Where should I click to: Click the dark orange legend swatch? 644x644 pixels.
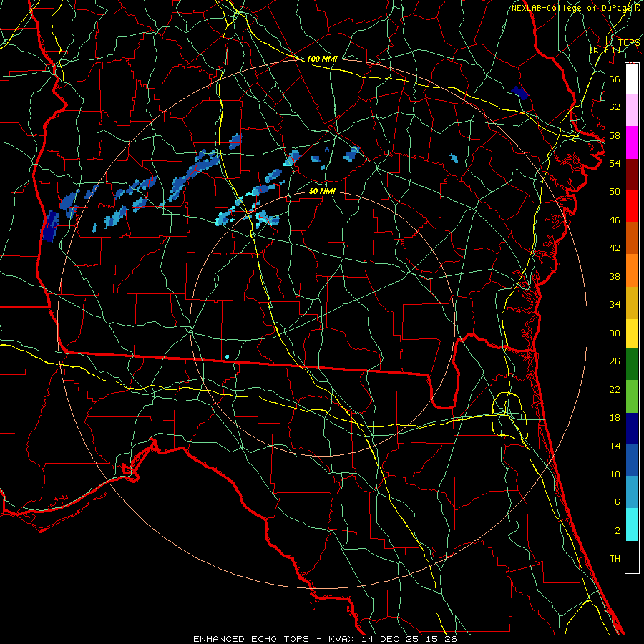tap(632, 238)
